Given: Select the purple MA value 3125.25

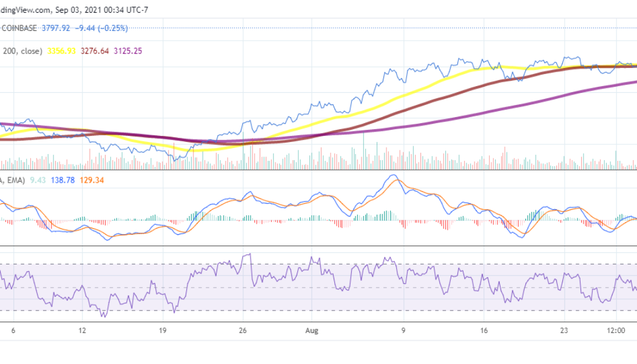Looking at the screenshot, I should [129, 52].
